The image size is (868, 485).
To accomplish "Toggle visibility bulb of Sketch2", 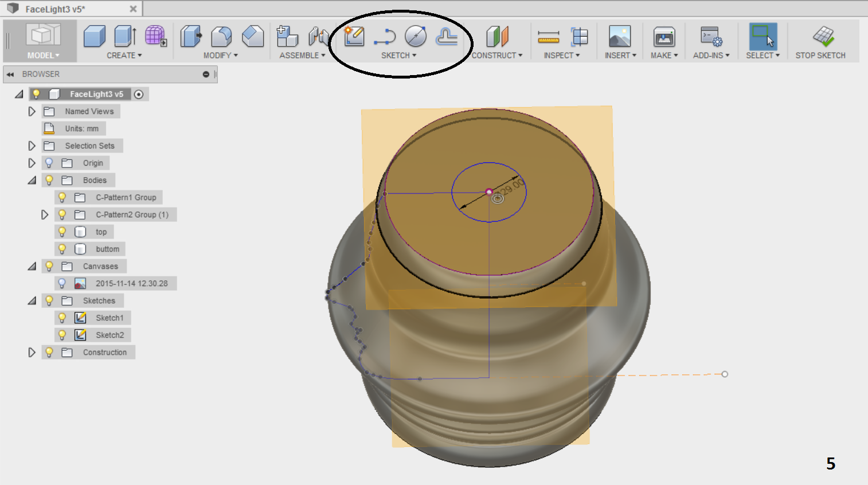I will point(62,335).
